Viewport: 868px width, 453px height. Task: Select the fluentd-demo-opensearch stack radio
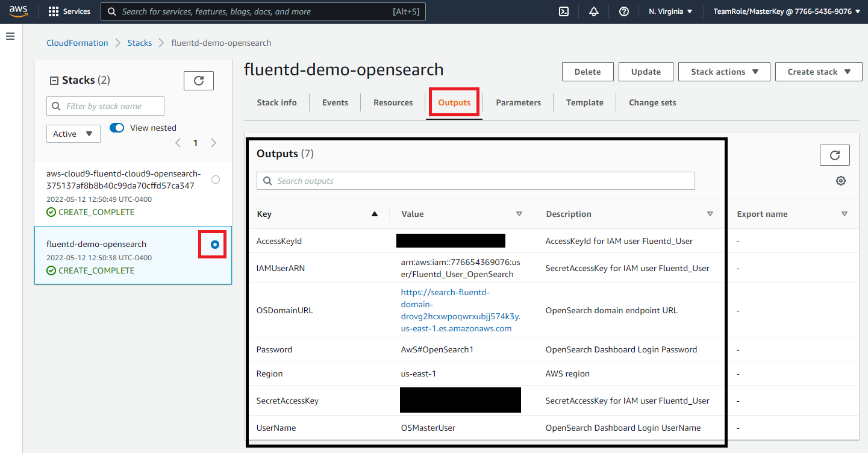(x=215, y=245)
